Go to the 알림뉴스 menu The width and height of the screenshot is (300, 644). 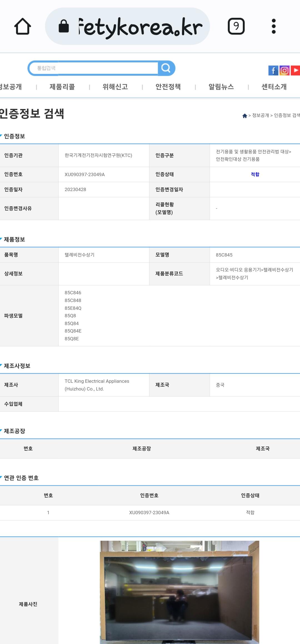[x=221, y=87]
